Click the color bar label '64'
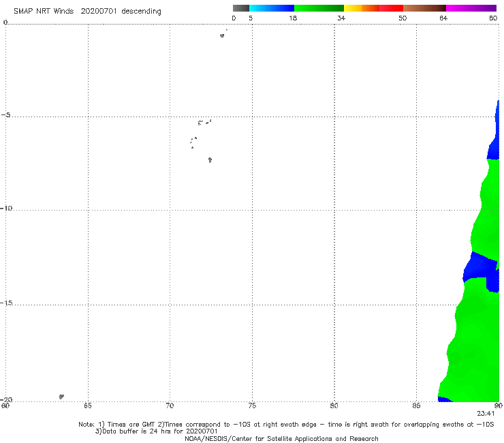504x443 pixels. (443, 18)
